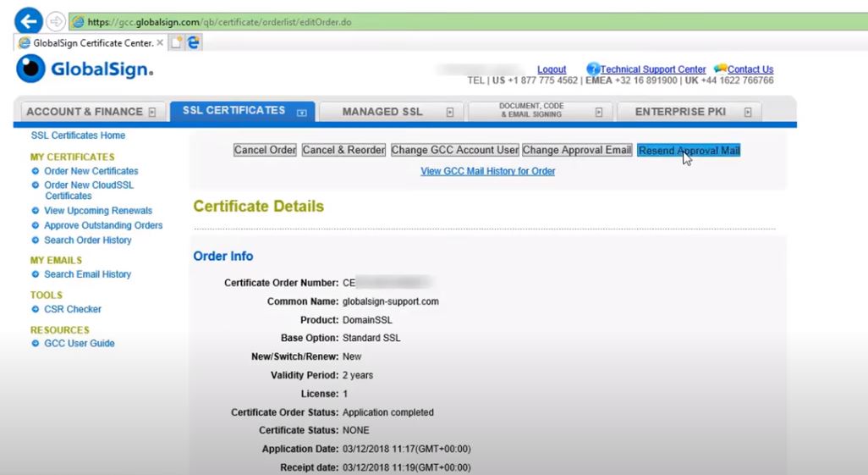Click the 2 years validity period value

(358, 375)
